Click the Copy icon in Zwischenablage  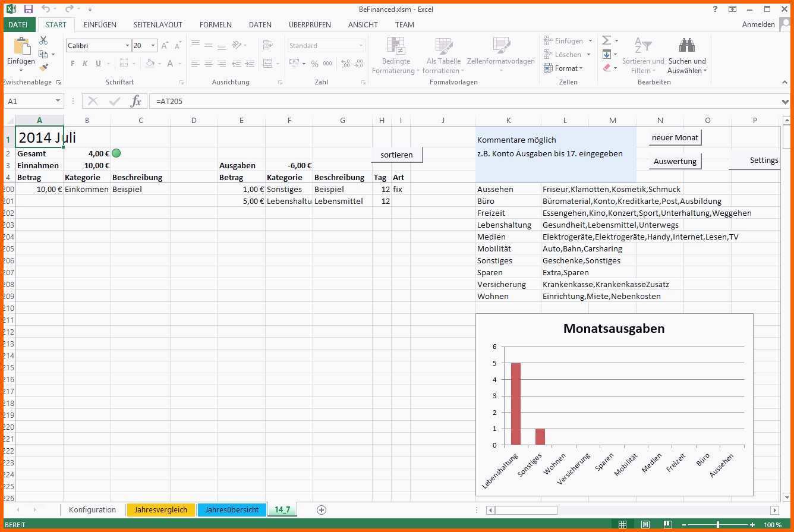click(x=43, y=54)
